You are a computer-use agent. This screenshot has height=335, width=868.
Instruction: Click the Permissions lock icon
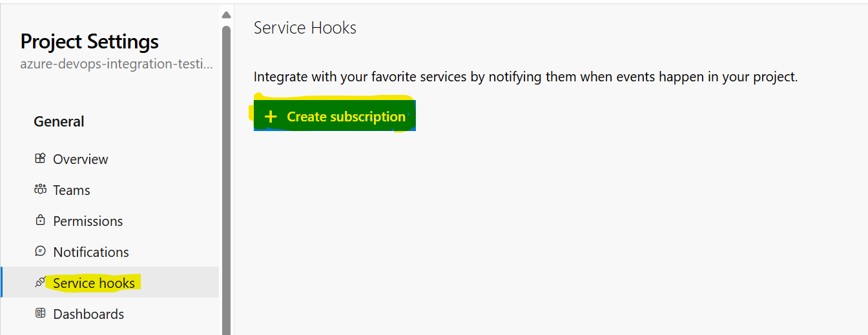point(40,220)
